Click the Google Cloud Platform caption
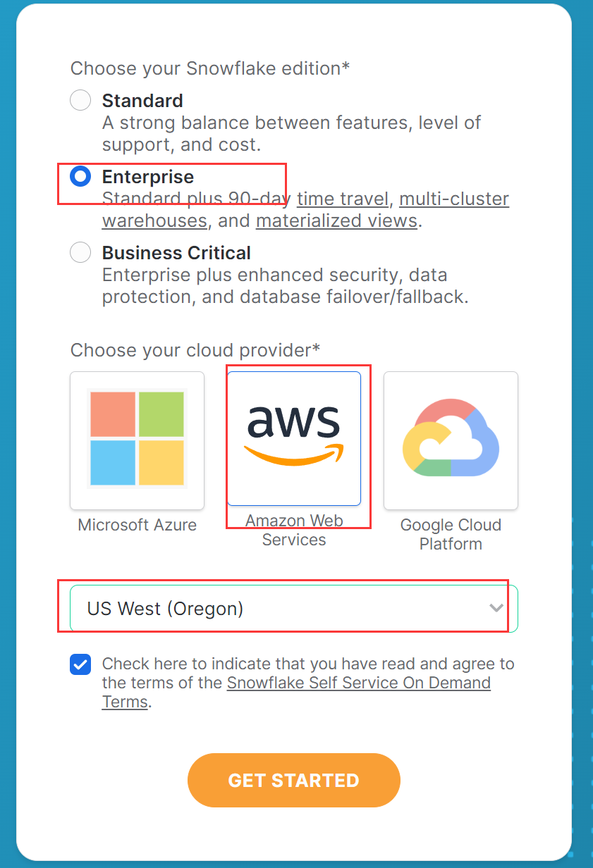 451,534
